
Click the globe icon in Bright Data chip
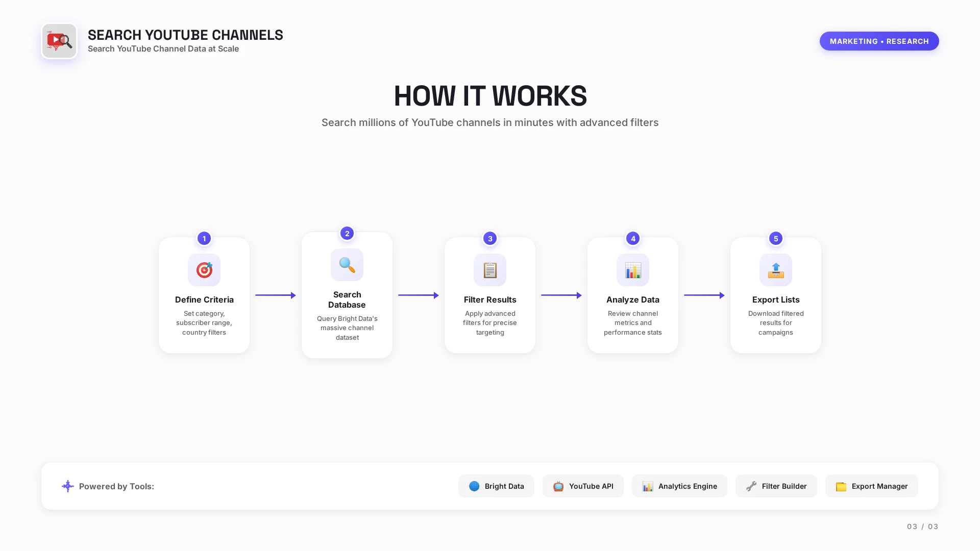(x=474, y=486)
